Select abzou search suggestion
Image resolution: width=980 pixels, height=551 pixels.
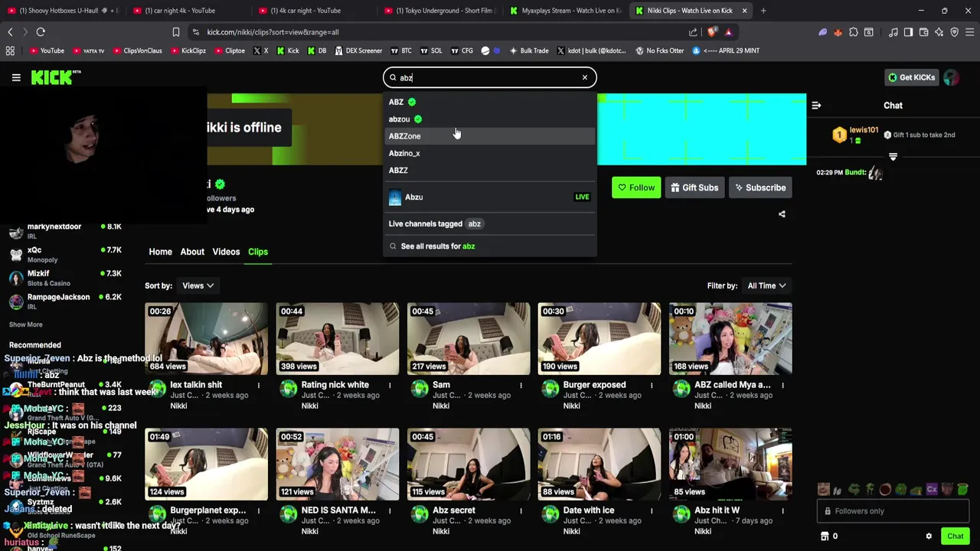pos(489,119)
